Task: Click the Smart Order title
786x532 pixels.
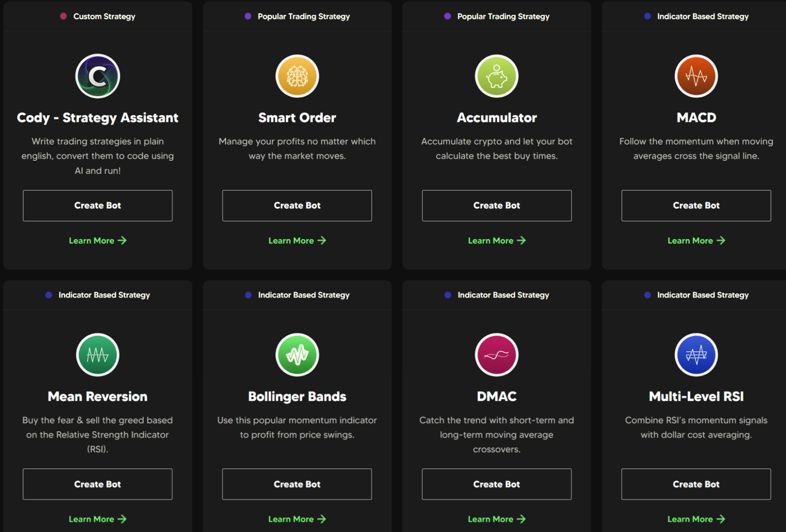Action: pyautogui.click(x=297, y=118)
